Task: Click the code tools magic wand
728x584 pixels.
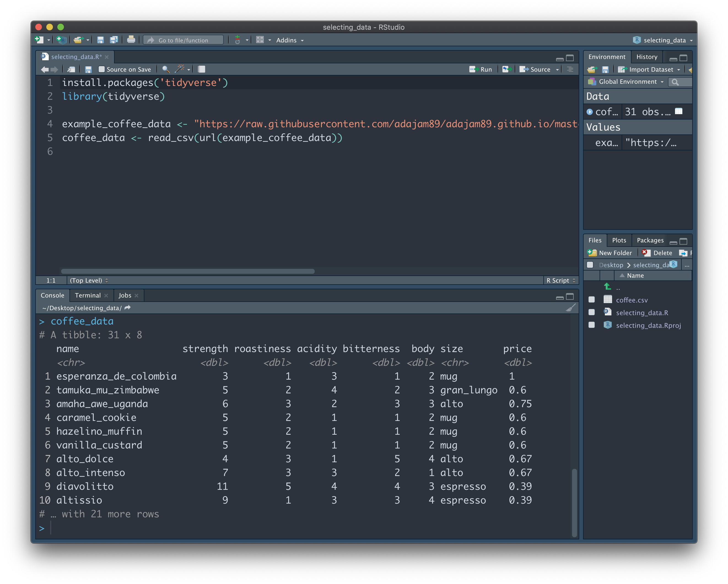Action: tap(179, 69)
